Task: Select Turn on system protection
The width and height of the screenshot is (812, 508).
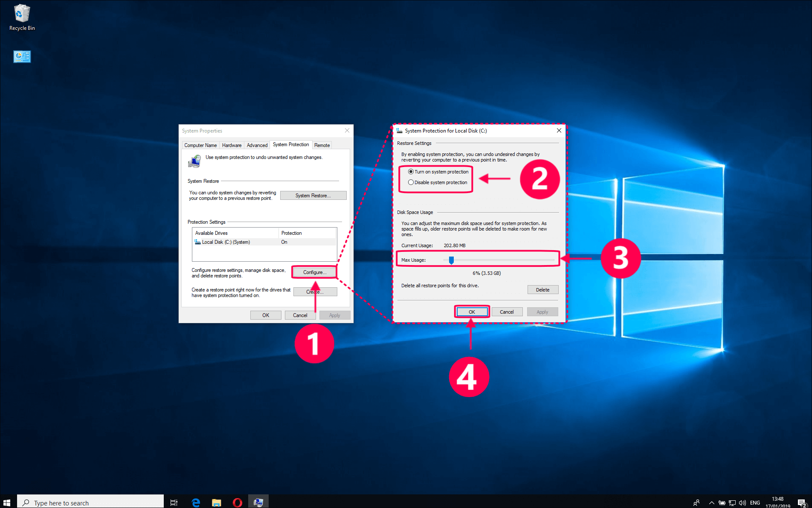Action: pos(411,171)
